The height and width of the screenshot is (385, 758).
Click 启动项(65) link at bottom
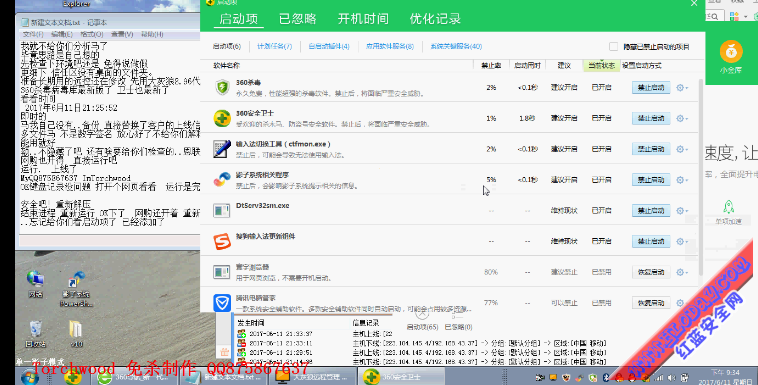pos(422,327)
